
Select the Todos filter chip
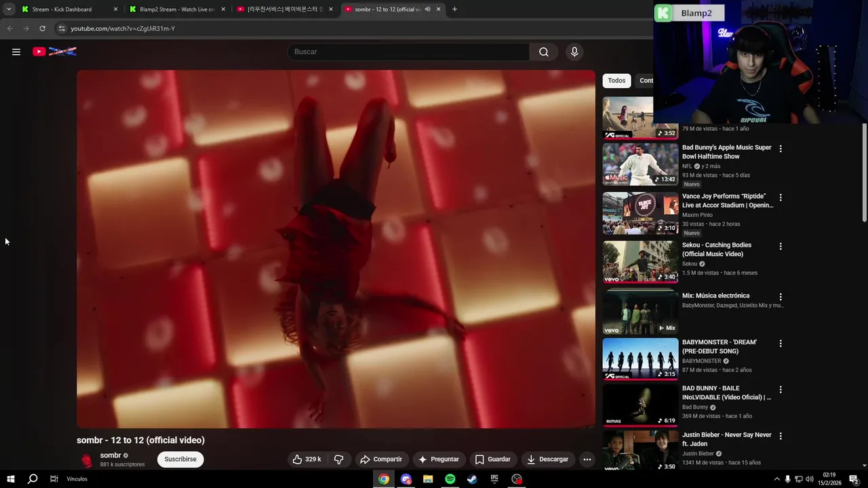[x=616, y=81]
